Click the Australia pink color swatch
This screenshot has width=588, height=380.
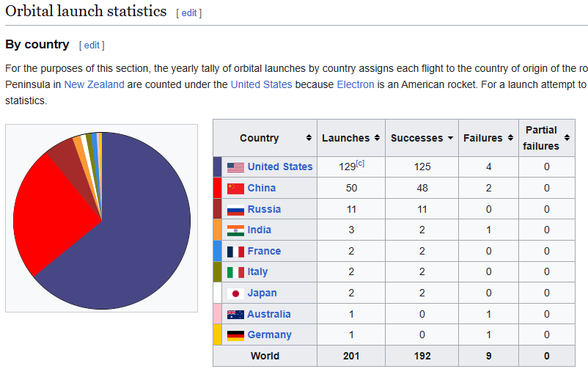(x=218, y=314)
